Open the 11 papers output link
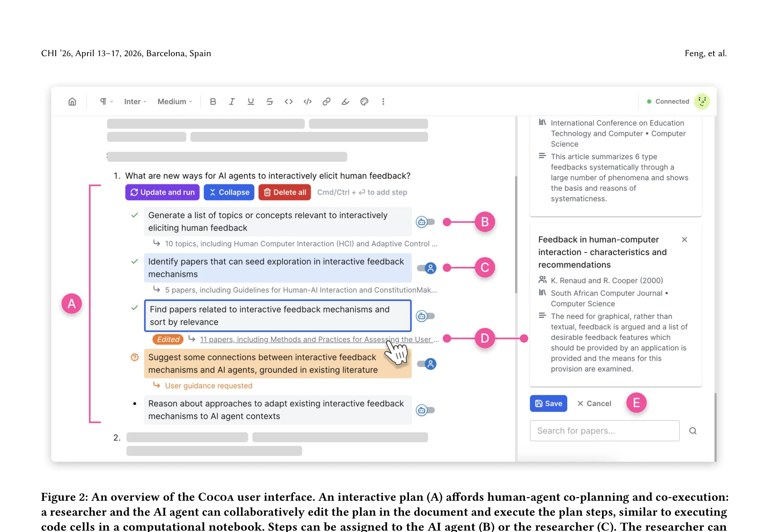The height and width of the screenshot is (532, 768). pyautogui.click(x=319, y=339)
